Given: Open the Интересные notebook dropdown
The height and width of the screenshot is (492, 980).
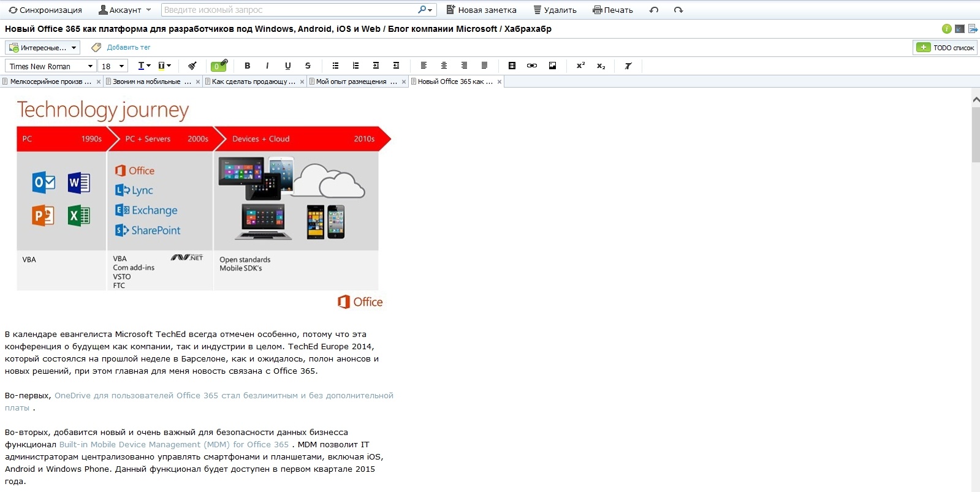Looking at the screenshot, I should pos(43,47).
